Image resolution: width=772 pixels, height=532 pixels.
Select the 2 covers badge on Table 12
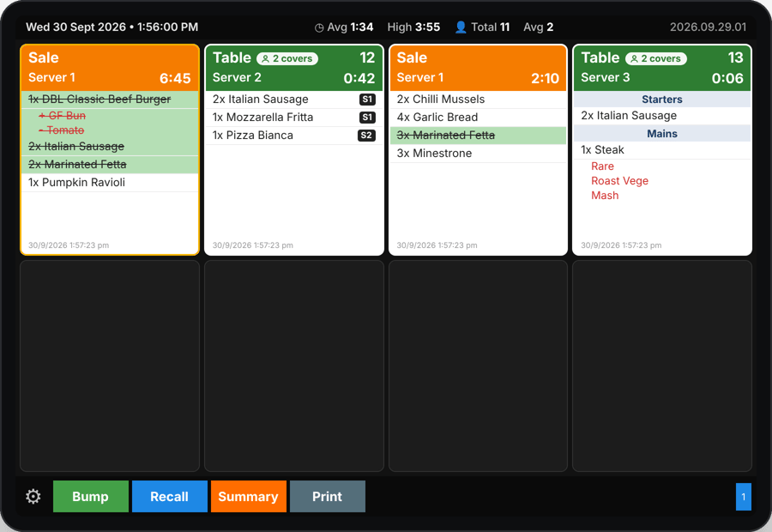tap(287, 58)
